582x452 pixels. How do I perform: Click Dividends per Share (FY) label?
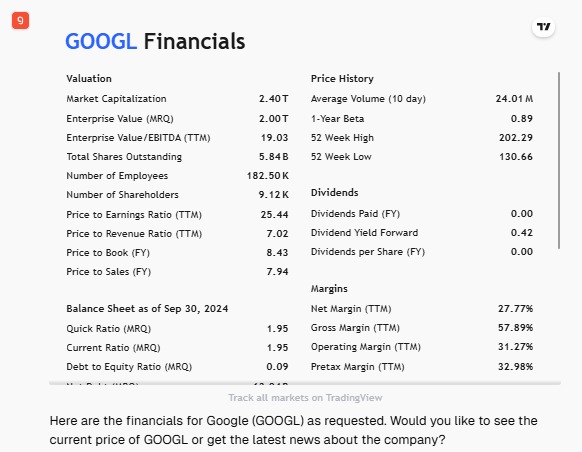[368, 252]
